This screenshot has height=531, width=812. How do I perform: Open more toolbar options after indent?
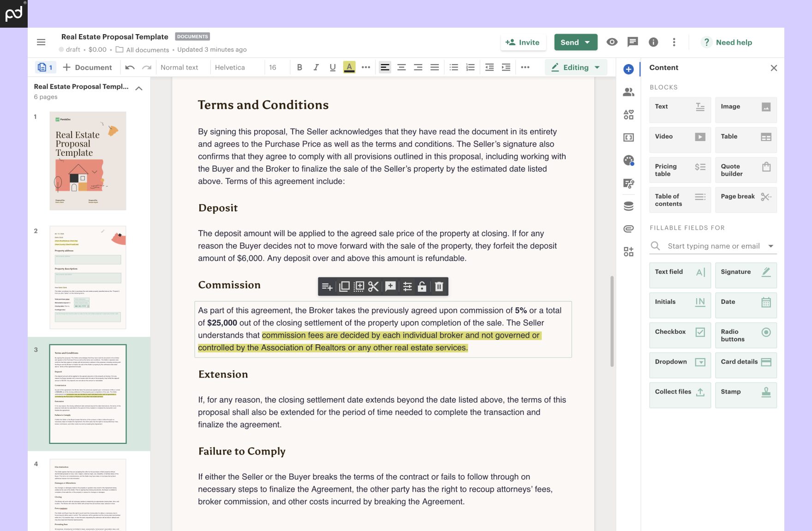click(x=525, y=67)
